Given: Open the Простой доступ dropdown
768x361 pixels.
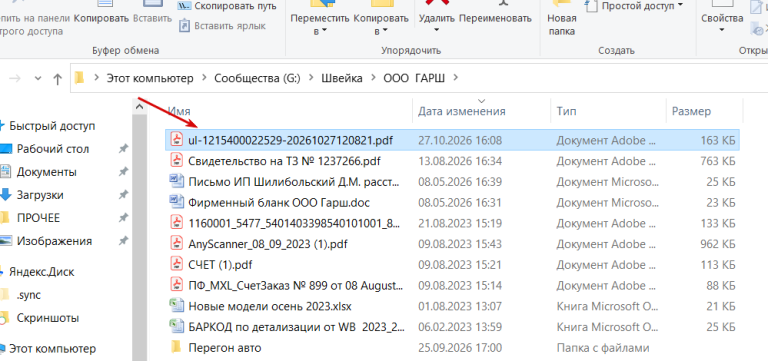Looking at the screenshot, I should point(681,6).
